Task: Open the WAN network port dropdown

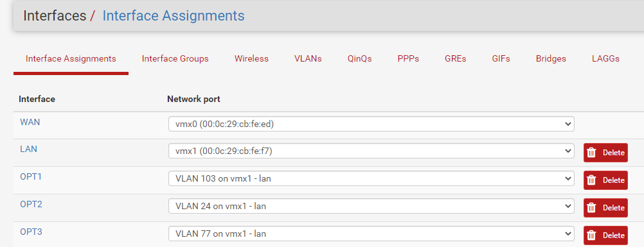Action: coord(371,124)
